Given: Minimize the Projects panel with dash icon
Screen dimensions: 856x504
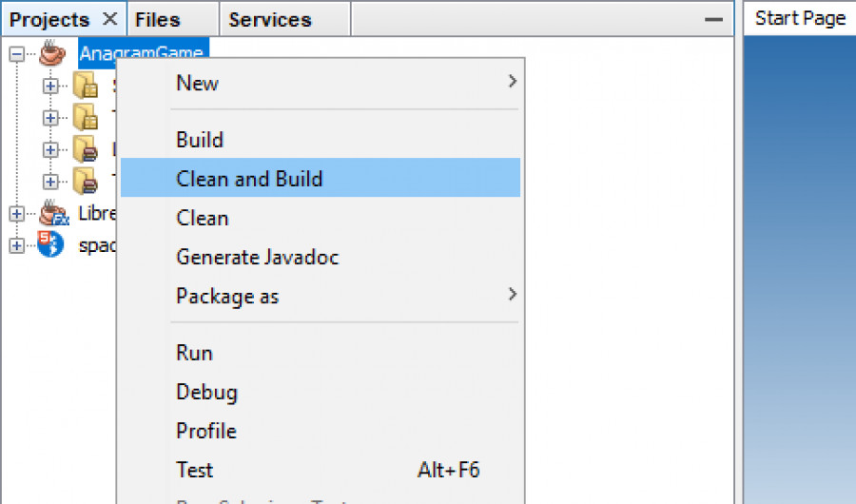Looking at the screenshot, I should pos(713,20).
